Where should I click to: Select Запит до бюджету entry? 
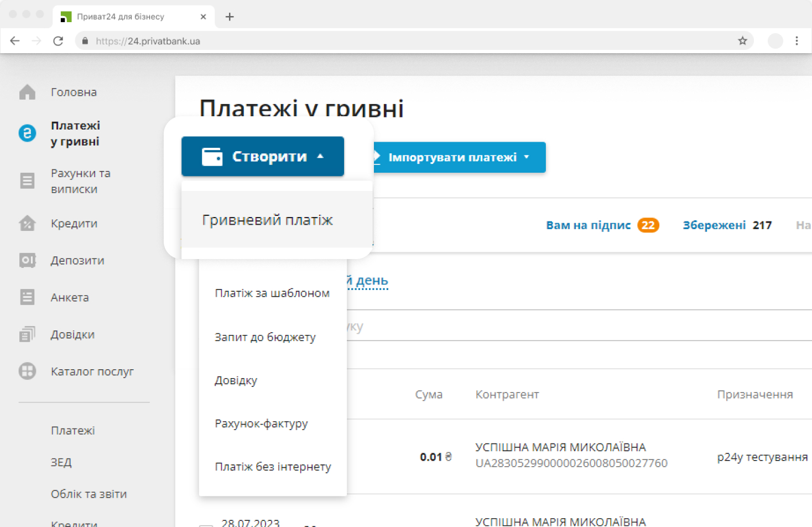(x=265, y=337)
